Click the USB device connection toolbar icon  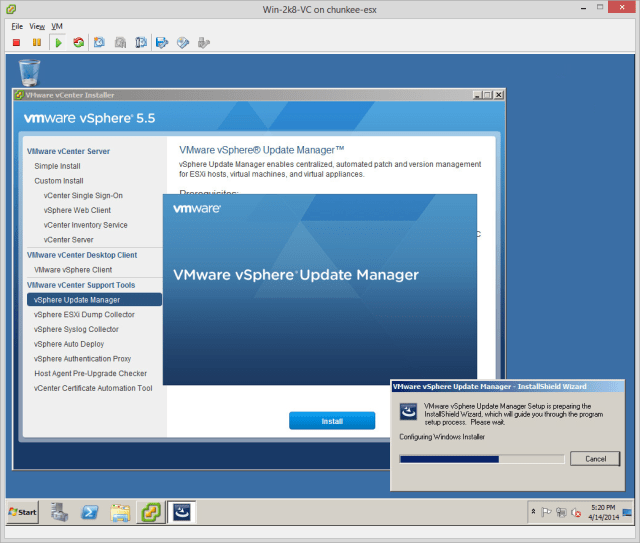click(203, 42)
